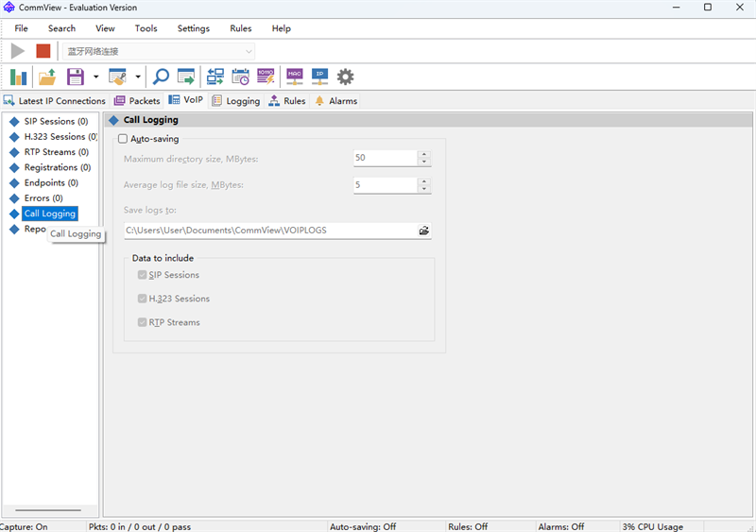Open the packet generator 10110 icon
Viewport: 756px width, 532px height.
[266, 77]
